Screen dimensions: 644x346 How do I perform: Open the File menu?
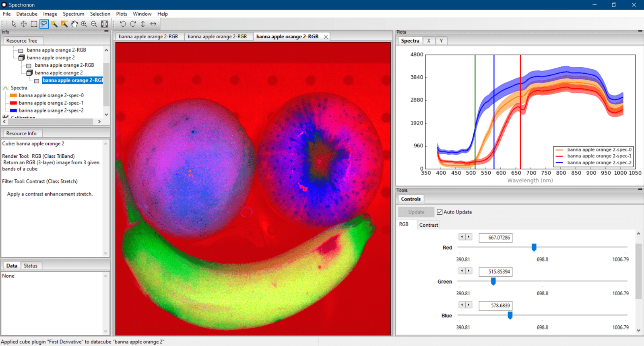[7, 14]
